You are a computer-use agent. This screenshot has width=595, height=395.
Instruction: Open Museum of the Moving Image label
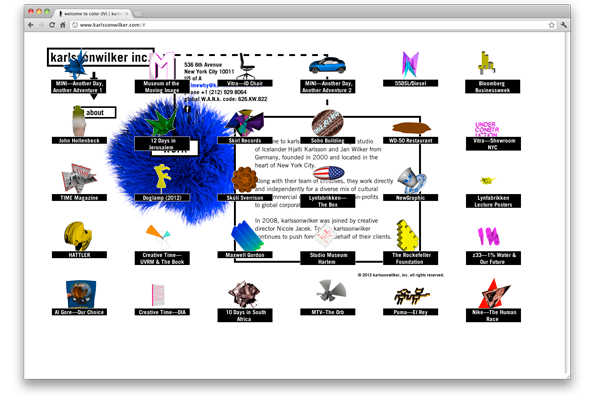point(162,87)
